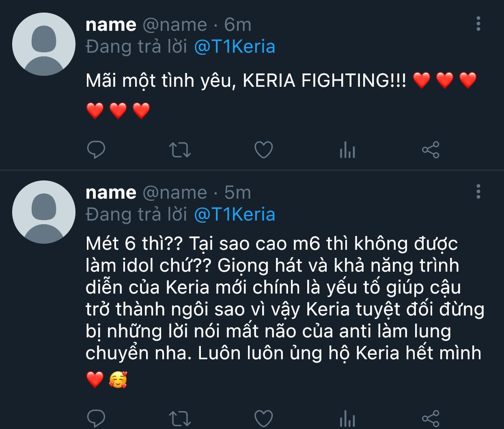Share the "KERIA FIGHTING" tweet
Screen dimensions: 504x429
click(x=431, y=150)
